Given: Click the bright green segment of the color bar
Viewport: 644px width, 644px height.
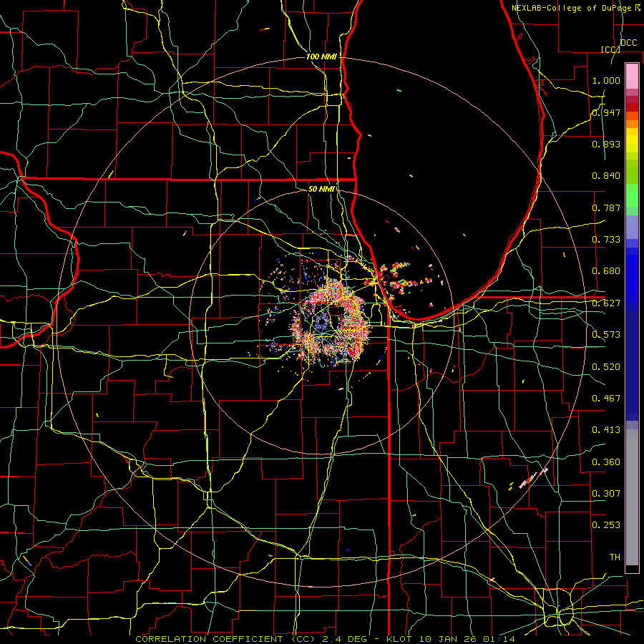Looking at the screenshot, I should pyautogui.click(x=632, y=195).
